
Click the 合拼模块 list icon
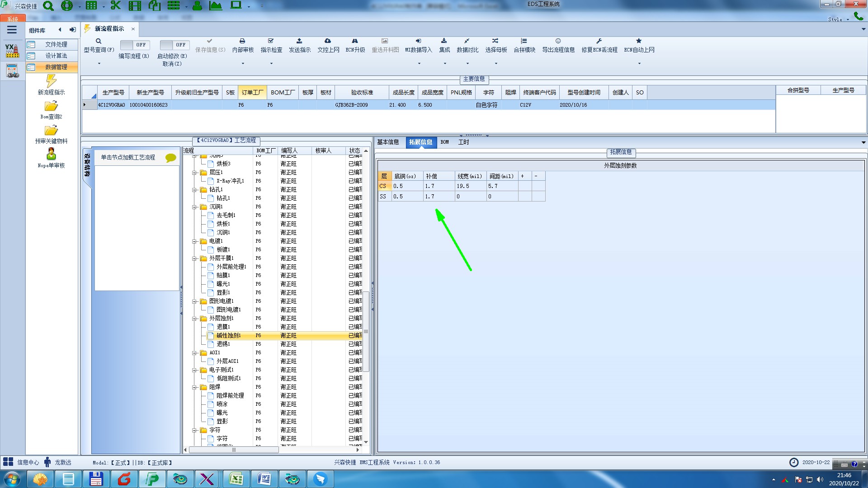point(524,41)
